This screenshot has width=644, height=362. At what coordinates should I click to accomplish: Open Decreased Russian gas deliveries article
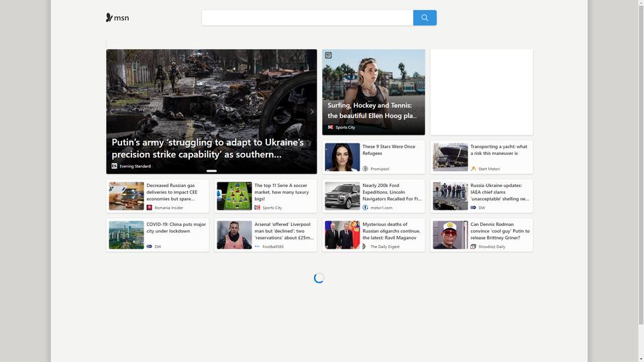point(172,192)
